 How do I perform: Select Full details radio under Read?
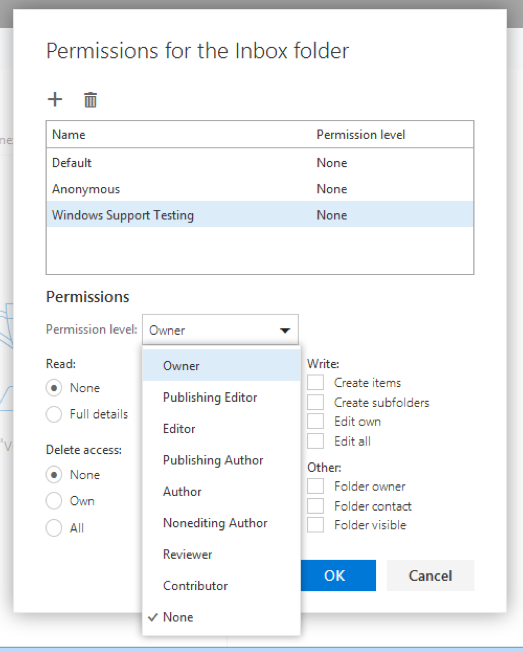click(54, 414)
